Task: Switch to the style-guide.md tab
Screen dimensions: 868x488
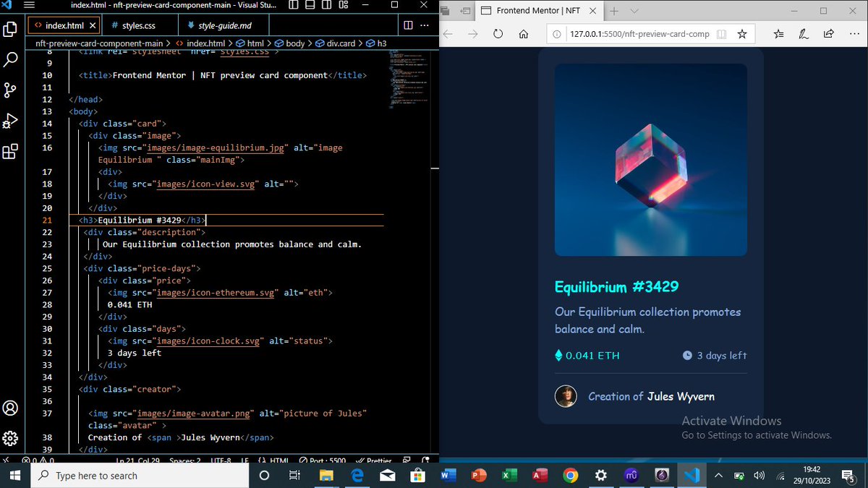Action: [223, 25]
